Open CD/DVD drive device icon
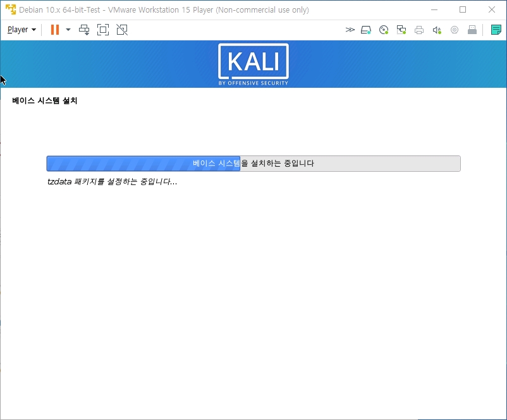The height and width of the screenshot is (420, 507). [384, 30]
